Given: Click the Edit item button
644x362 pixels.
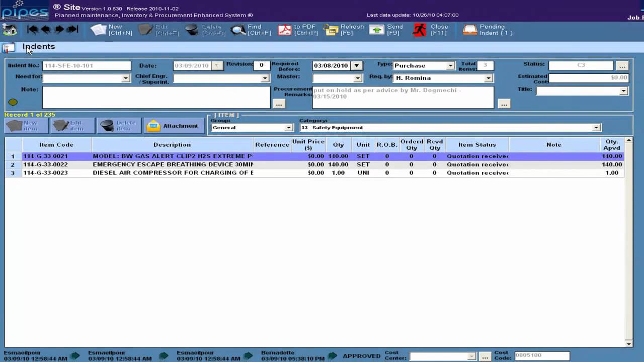Looking at the screenshot, I should point(72,126).
